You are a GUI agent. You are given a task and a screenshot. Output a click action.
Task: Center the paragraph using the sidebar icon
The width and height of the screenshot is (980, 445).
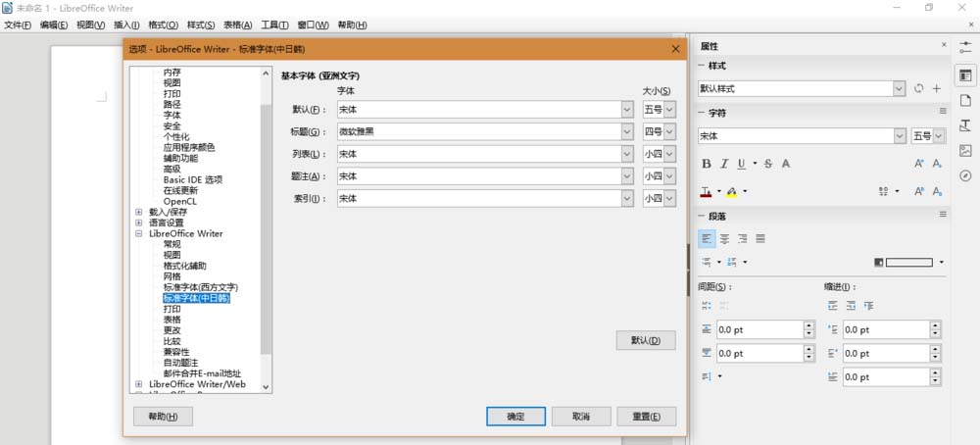coord(724,239)
